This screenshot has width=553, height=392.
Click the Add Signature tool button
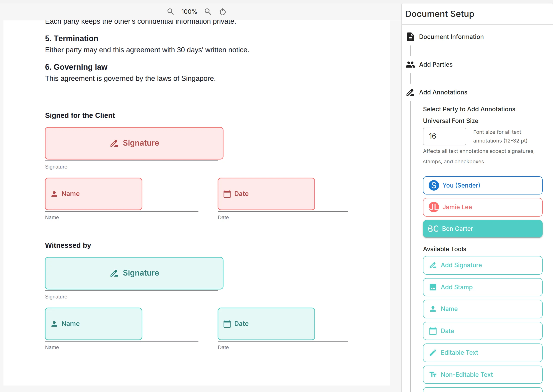point(483,265)
